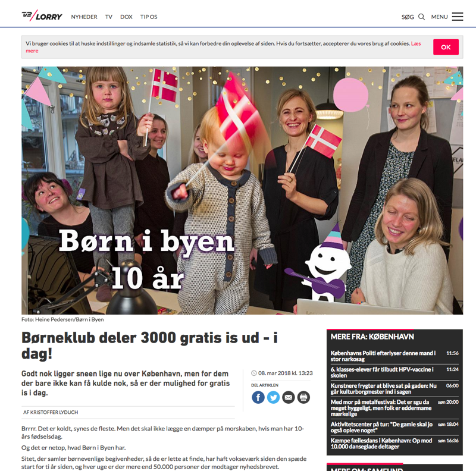Open the HPV-vaccine 6. klasses article
This screenshot has height=471, width=476.
(382, 372)
